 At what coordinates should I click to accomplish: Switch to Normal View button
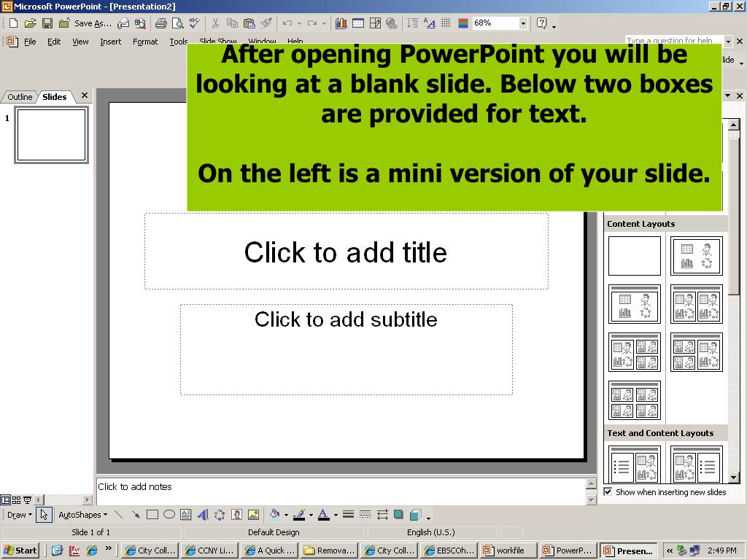point(6,500)
